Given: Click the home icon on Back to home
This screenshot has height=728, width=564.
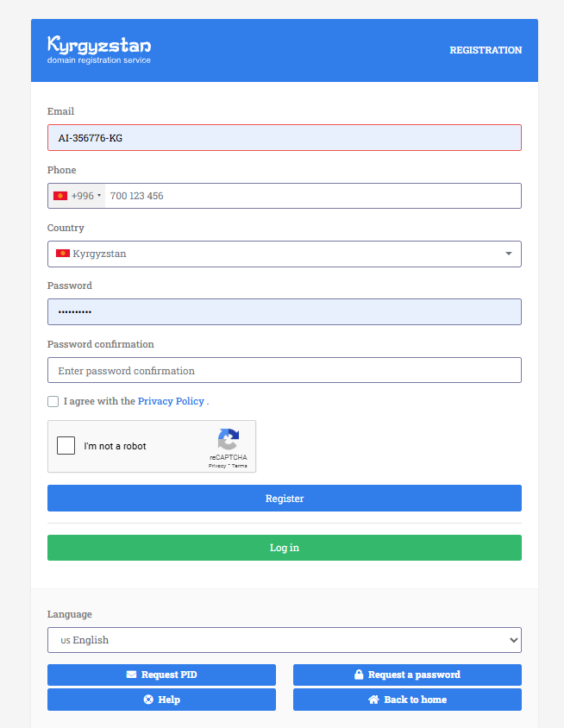Looking at the screenshot, I should tap(373, 700).
